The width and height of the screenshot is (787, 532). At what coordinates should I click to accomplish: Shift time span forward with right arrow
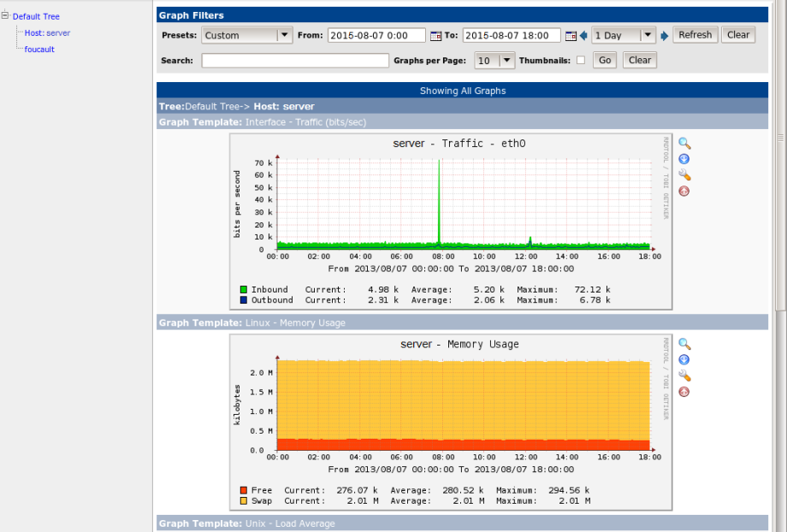[x=664, y=36]
